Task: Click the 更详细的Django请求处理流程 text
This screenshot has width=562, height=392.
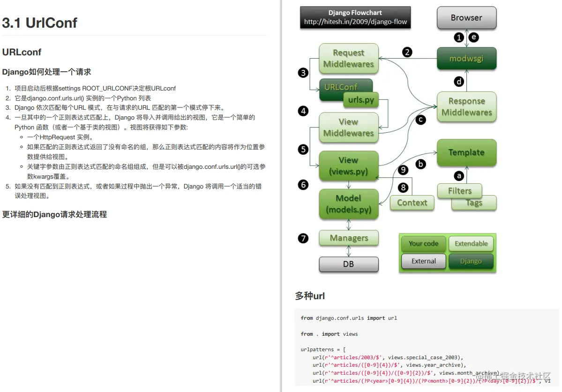Action: point(55,214)
